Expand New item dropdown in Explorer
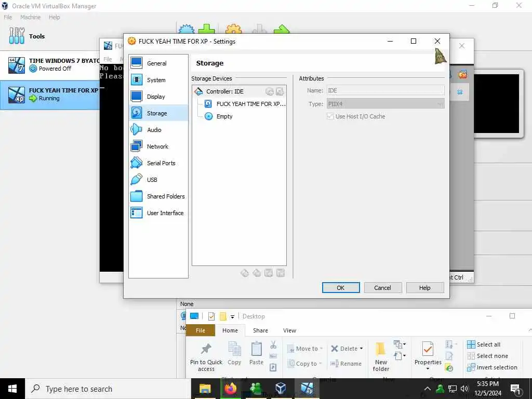Screen dimensions: 532x399 [x=400, y=345]
